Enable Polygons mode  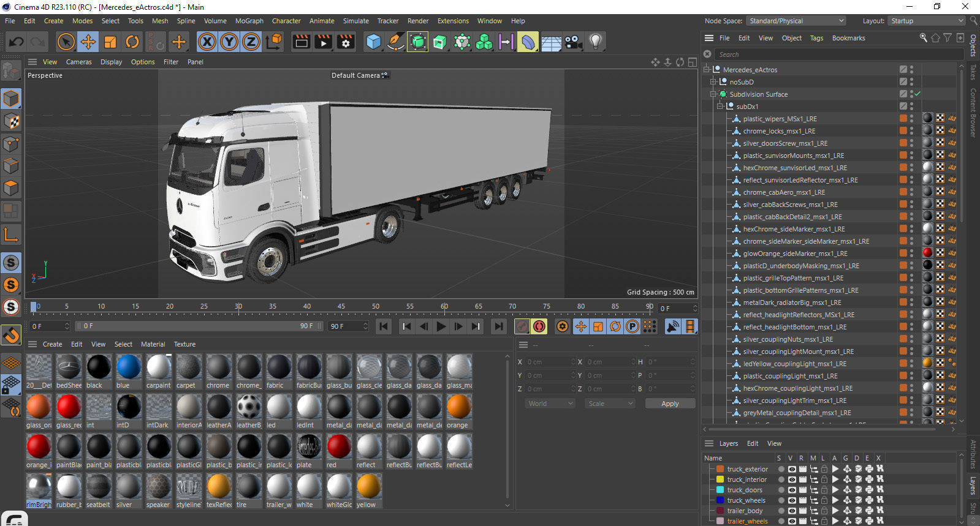pos(11,188)
